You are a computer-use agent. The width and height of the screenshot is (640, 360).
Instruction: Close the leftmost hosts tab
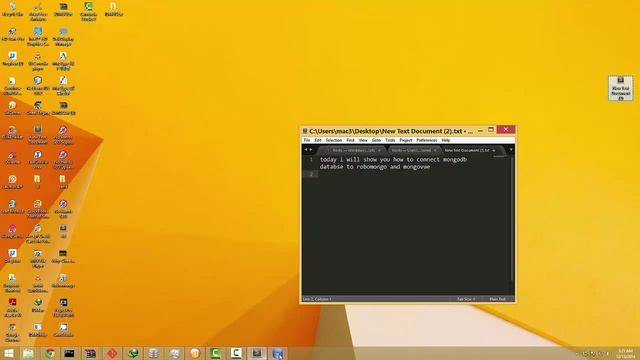(379, 150)
